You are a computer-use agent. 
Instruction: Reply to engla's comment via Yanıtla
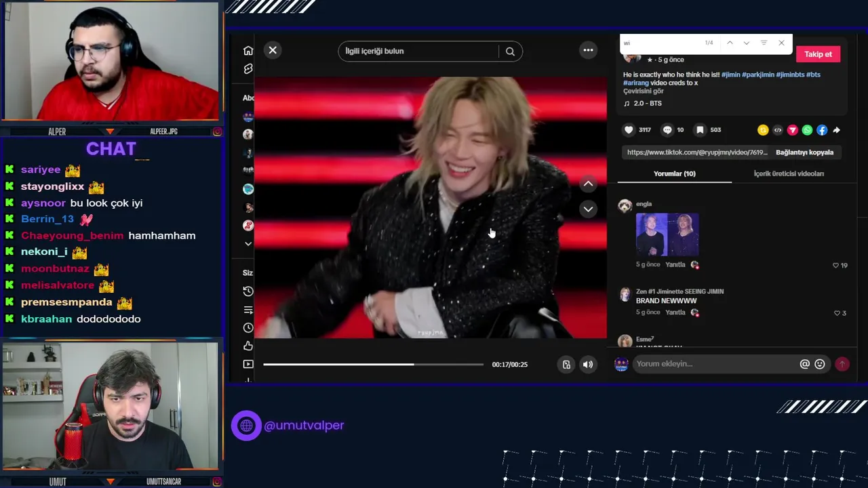[675, 265]
